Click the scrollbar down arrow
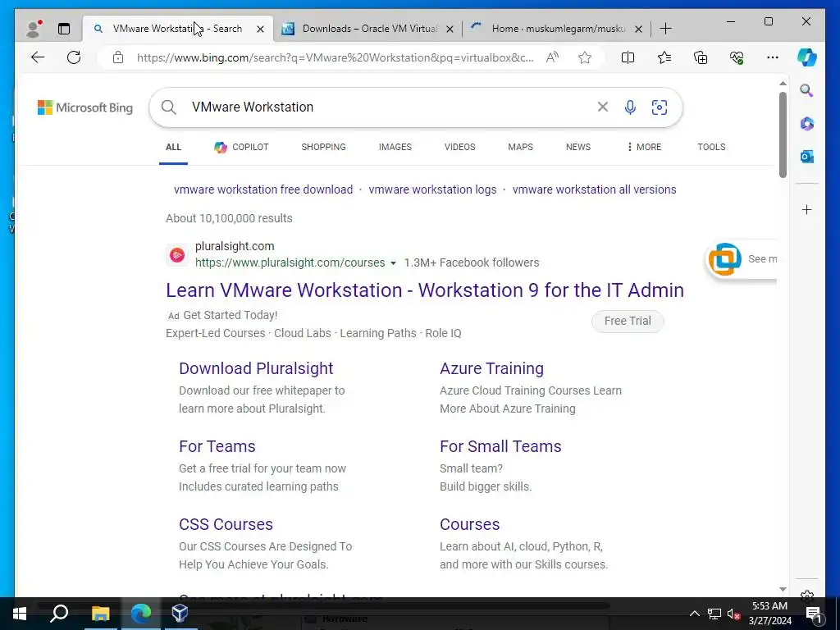The image size is (840, 630). click(783, 589)
